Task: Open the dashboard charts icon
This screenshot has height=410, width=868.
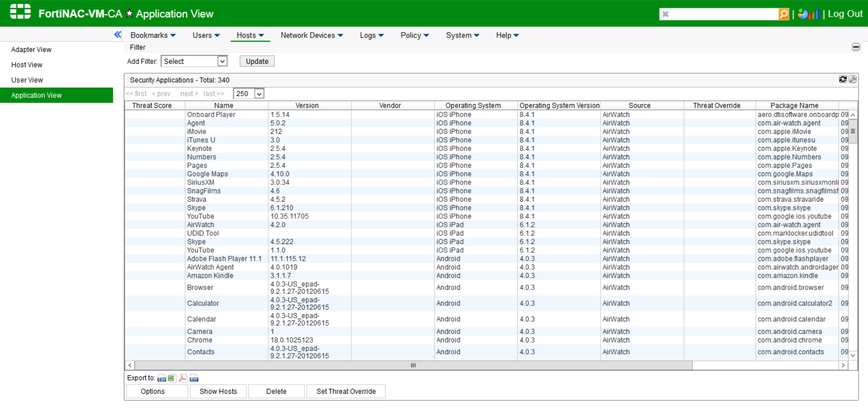Action: (x=808, y=14)
